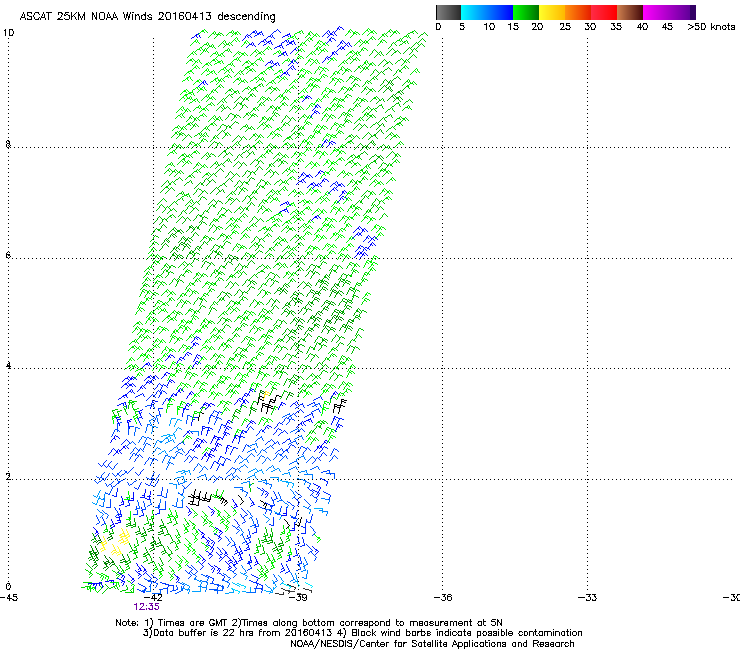Click the ASCAT 25KM NOAA Winds title
The width and height of the screenshot is (740, 650).
click(147, 16)
